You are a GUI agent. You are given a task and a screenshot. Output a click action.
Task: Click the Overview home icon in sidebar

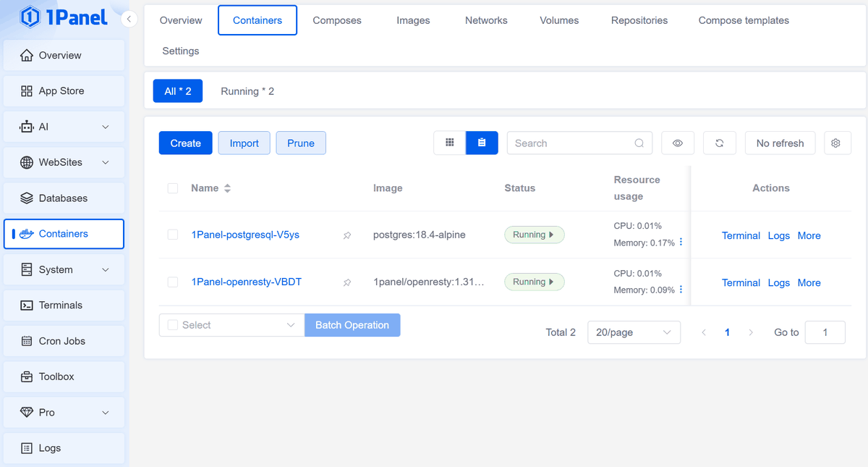(27, 55)
